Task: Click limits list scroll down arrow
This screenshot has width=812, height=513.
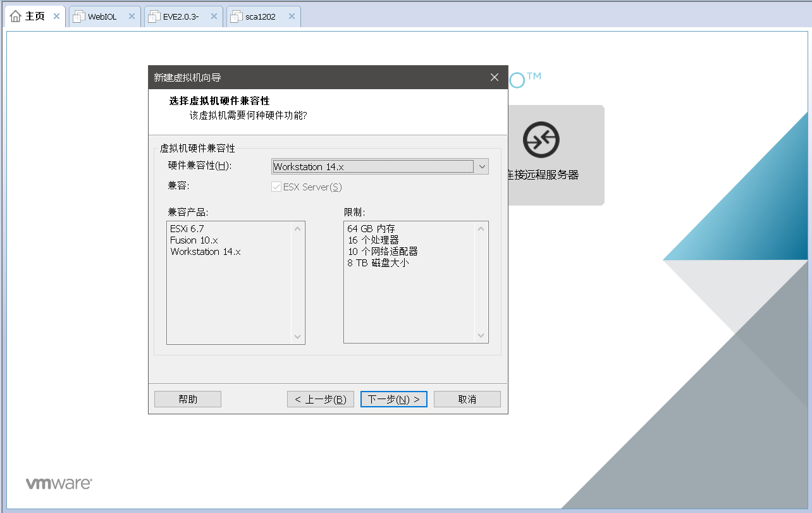Action: click(481, 337)
